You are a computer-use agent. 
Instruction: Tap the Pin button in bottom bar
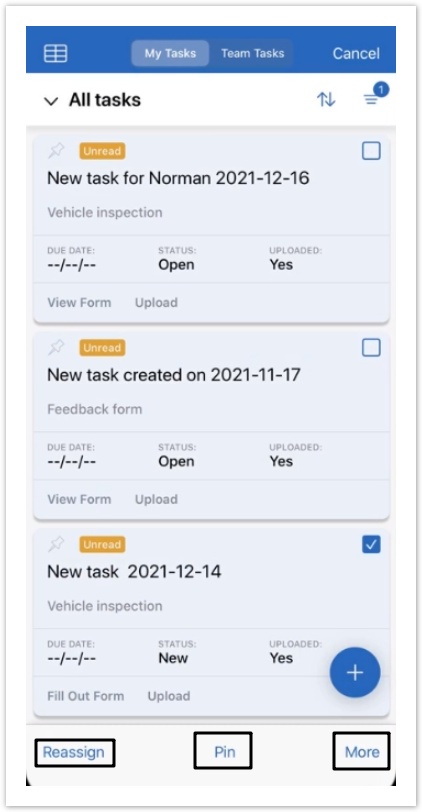(x=225, y=752)
